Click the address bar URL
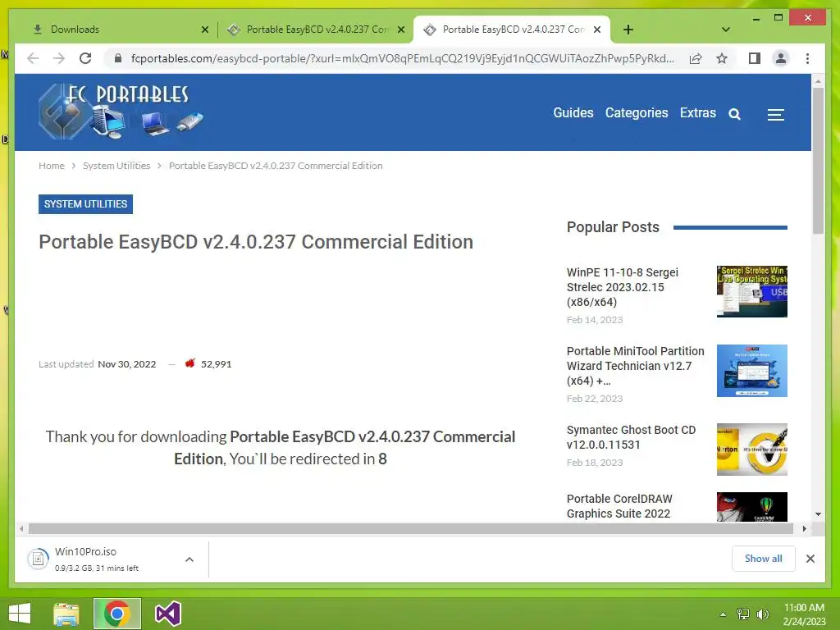Viewport: 840px width, 630px height. tap(402, 58)
